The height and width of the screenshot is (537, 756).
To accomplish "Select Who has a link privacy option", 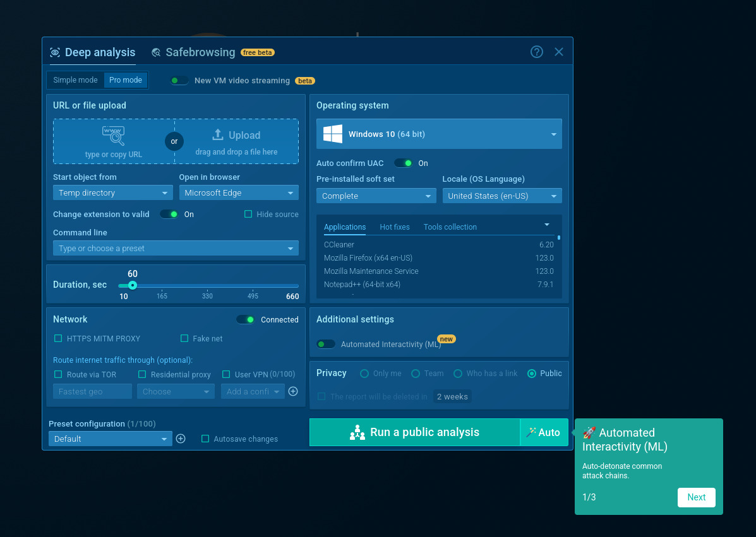I will coord(458,374).
